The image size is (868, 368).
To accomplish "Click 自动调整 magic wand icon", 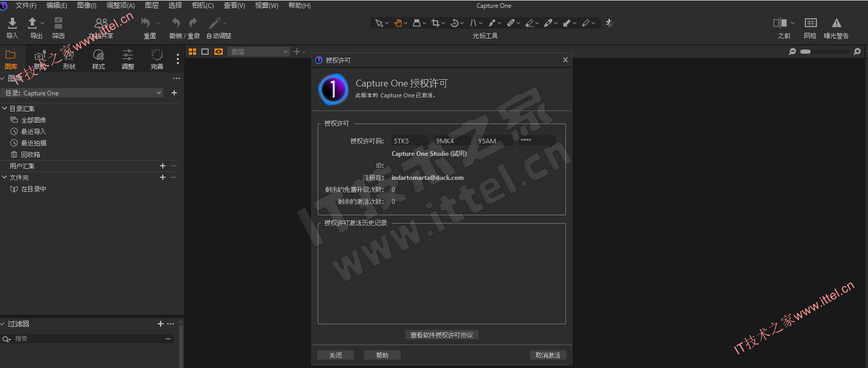I will point(214,23).
